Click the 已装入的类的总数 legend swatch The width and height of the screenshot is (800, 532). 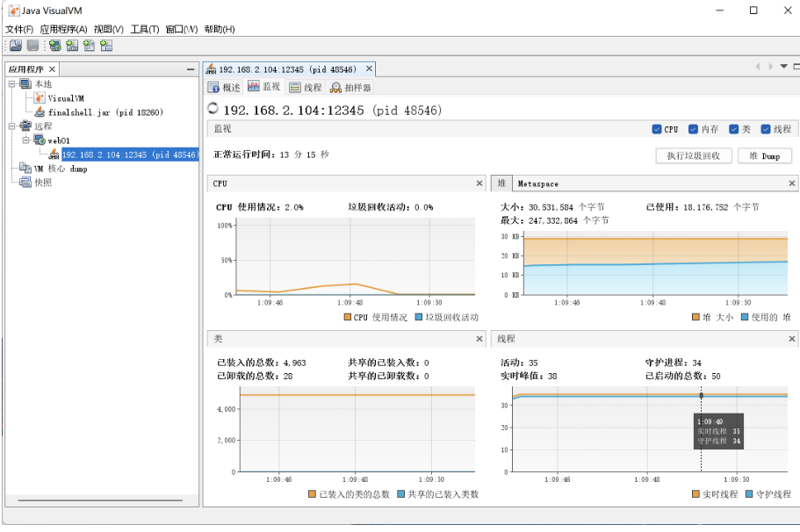tap(313, 493)
